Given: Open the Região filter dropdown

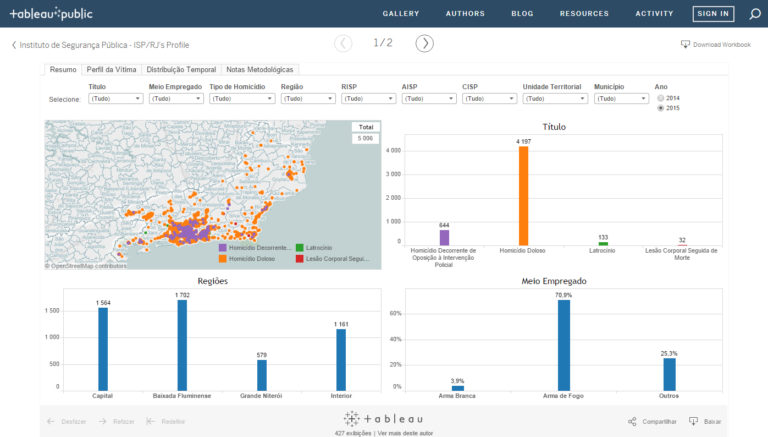Looking at the screenshot, I should pos(308,98).
